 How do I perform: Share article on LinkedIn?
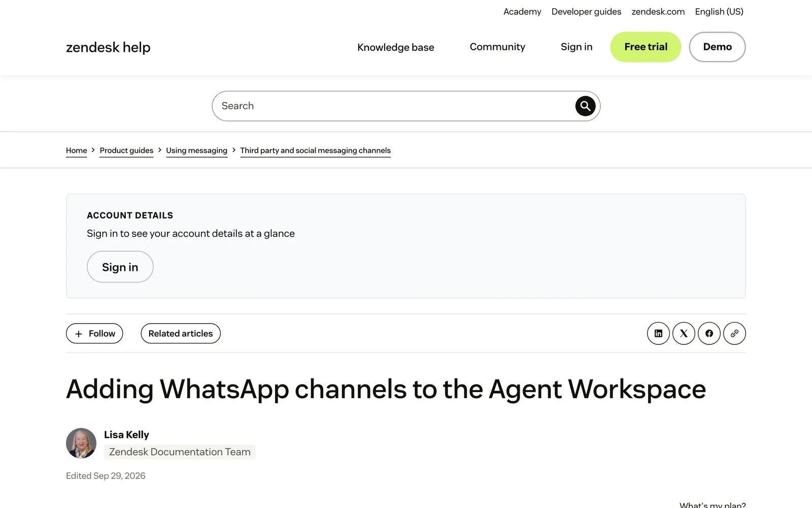[658, 334]
